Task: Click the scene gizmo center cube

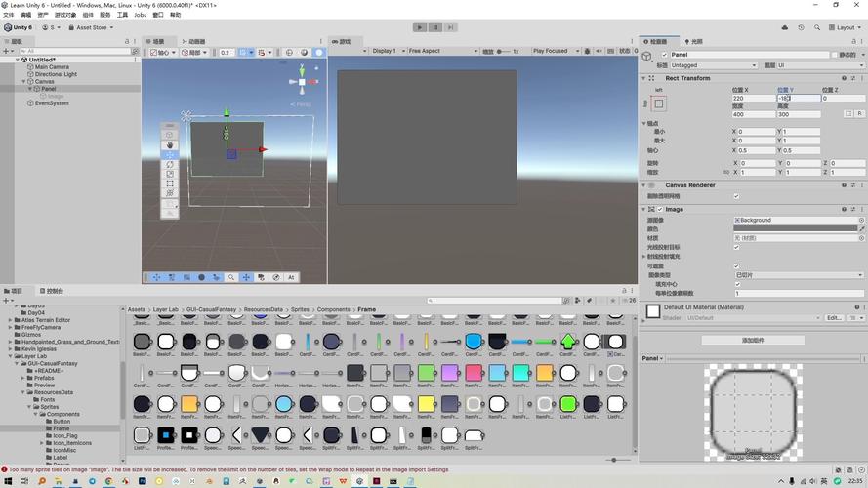Action: tap(302, 82)
